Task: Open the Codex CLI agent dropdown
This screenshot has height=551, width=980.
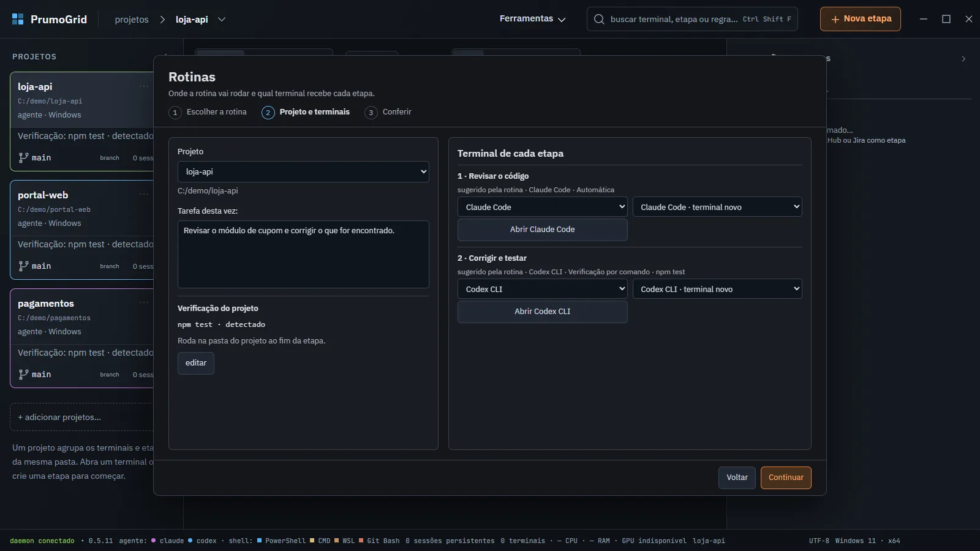Action: tap(542, 289)
